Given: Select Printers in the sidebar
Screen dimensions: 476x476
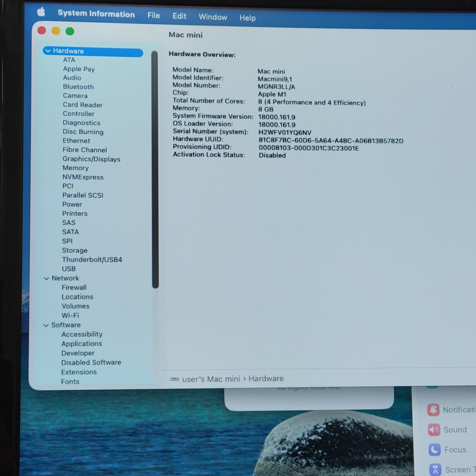Looking at the screenshot, I should coord(75,213).
